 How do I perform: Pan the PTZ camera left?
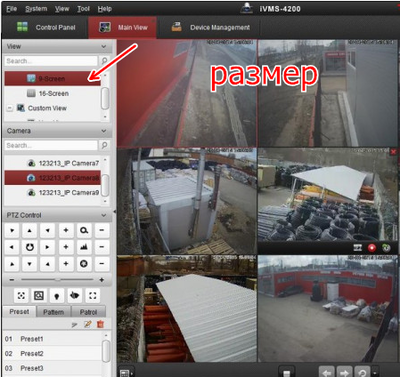coord(12,247)
